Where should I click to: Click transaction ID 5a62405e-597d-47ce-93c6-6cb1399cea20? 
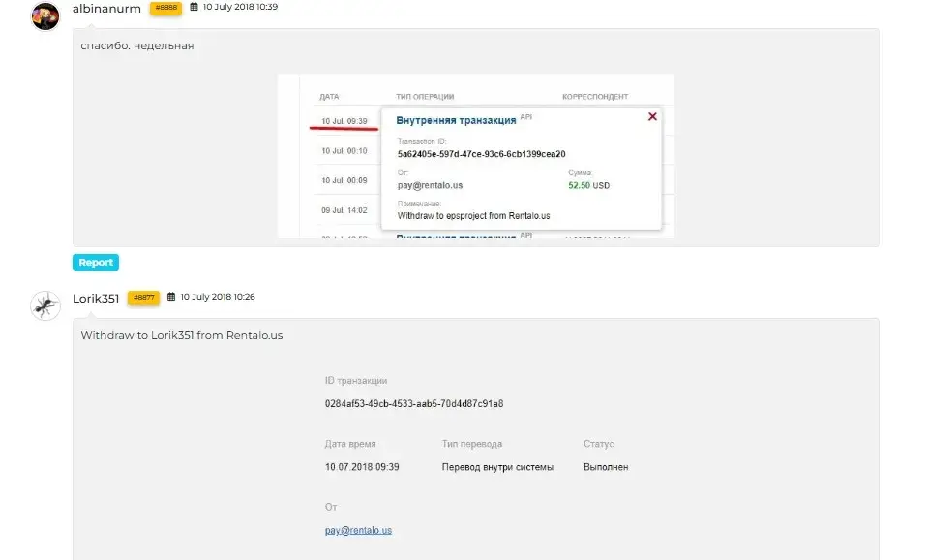(481, 154)
